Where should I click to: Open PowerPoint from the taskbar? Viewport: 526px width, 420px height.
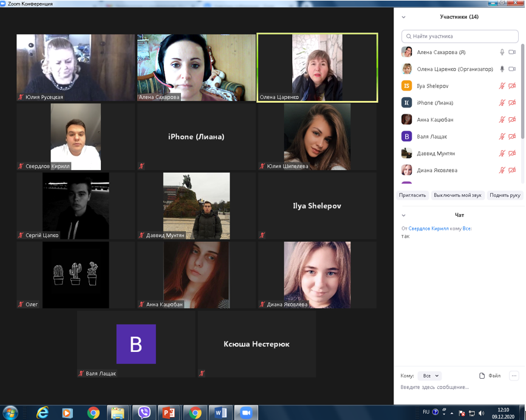[x=169, y=412]
